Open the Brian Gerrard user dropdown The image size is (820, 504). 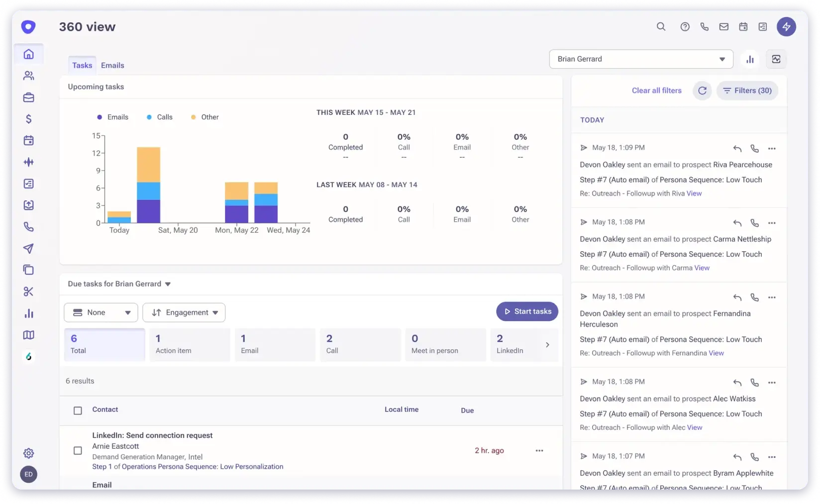coord(641,59)
